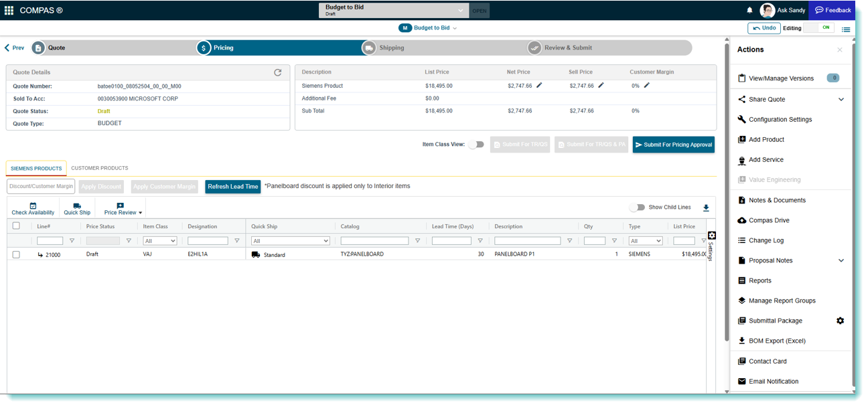Viewport: 868px width, 407px height.
Task: Open the Feedback button
Action: click(833, 10)
